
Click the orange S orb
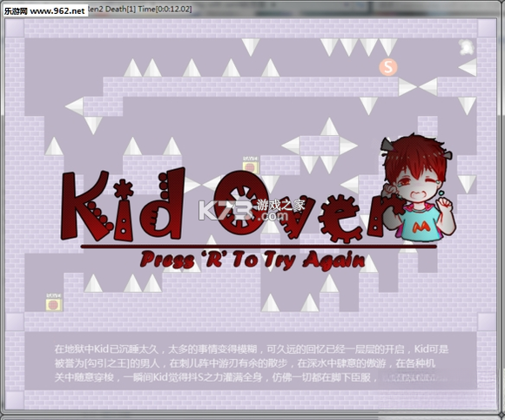(388, 67)
